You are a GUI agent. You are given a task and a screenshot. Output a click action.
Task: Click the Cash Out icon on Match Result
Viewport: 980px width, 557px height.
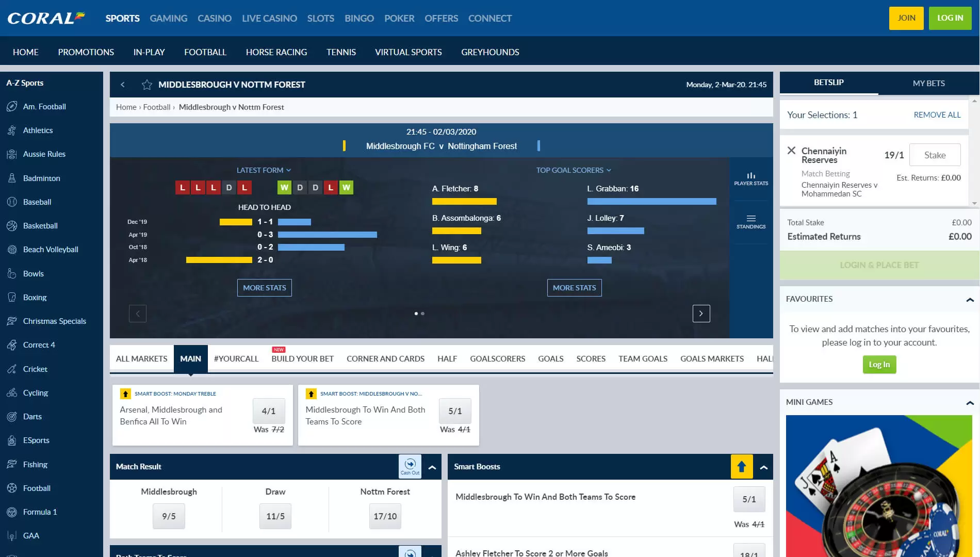410,466
